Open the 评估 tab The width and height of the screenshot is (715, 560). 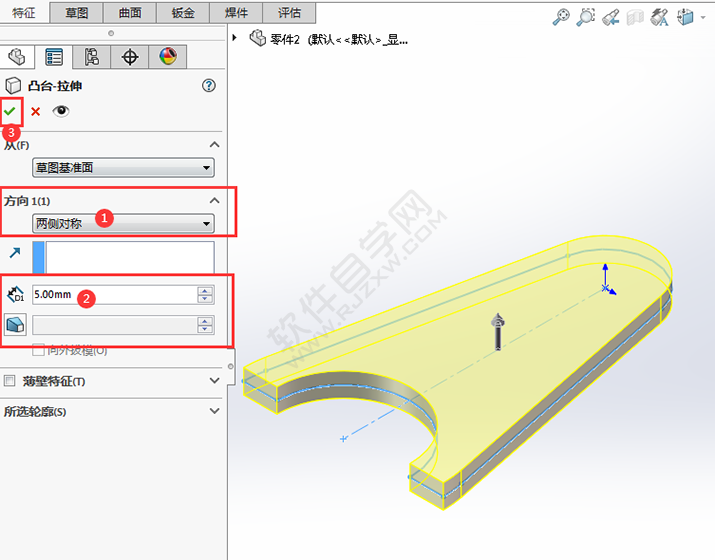[x=289, y=12]
